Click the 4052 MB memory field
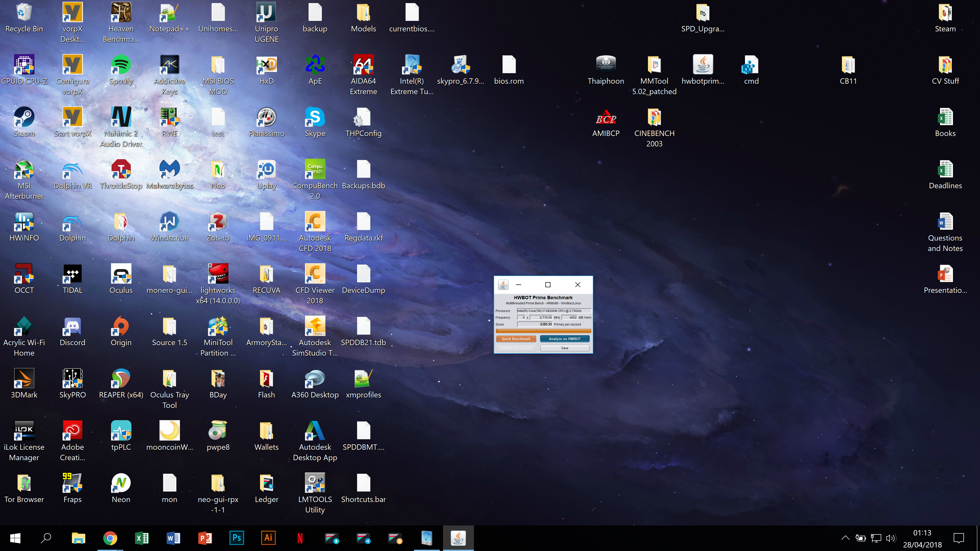 point(570,318)
